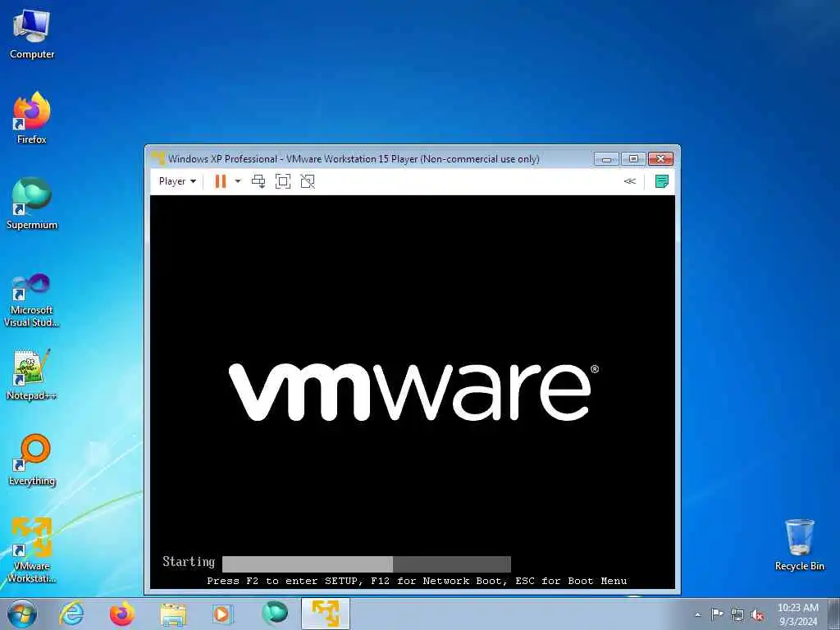Select the Everything search desktop shortcut

(x=32, y=459)
